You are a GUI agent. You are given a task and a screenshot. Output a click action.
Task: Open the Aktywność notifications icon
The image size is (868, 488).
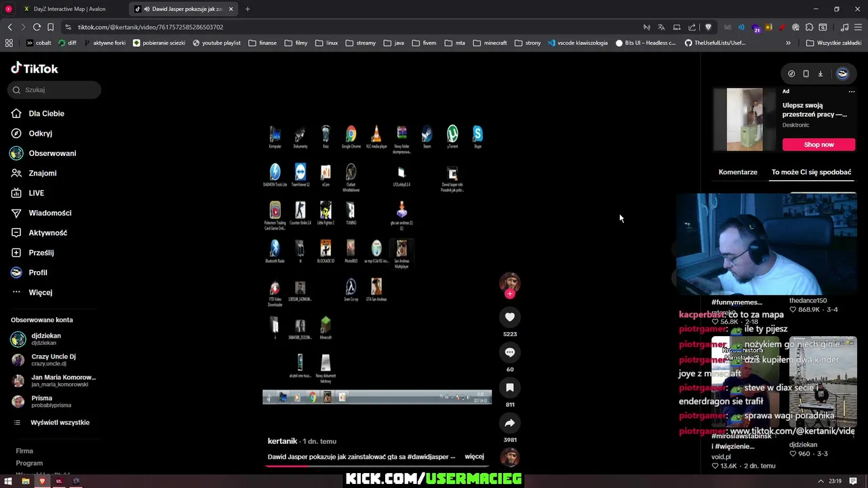16,232
